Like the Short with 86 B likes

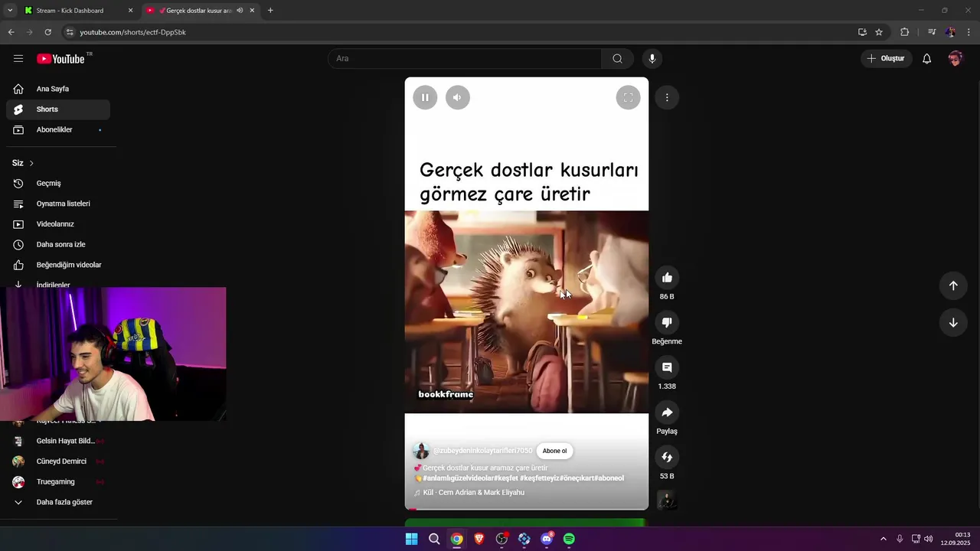[x=667, y=278]
